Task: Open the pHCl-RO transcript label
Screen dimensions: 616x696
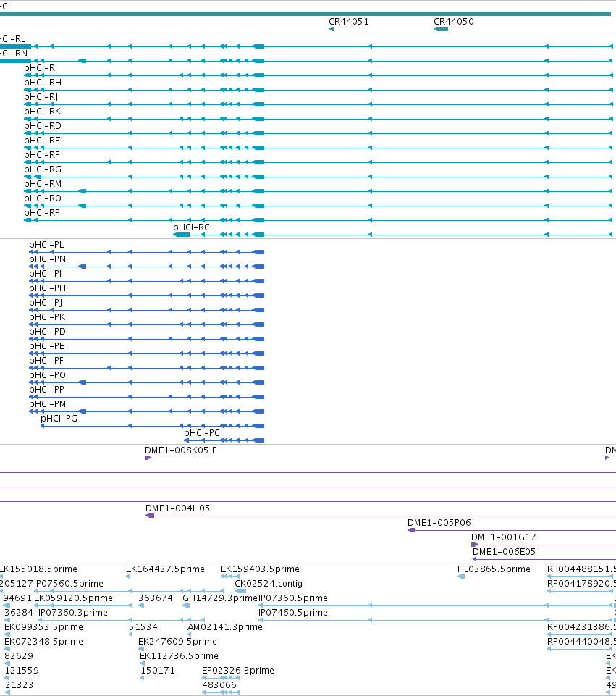Action: tap(43, 198)
